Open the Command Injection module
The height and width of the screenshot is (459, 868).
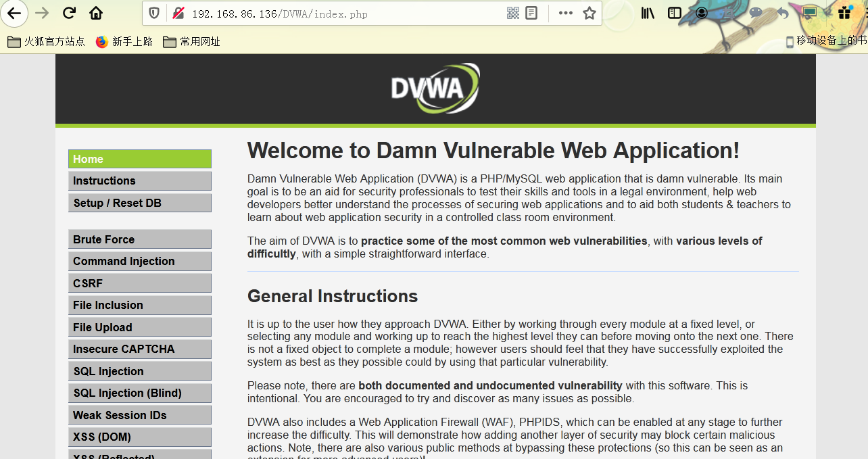click(x=140, y=261)
